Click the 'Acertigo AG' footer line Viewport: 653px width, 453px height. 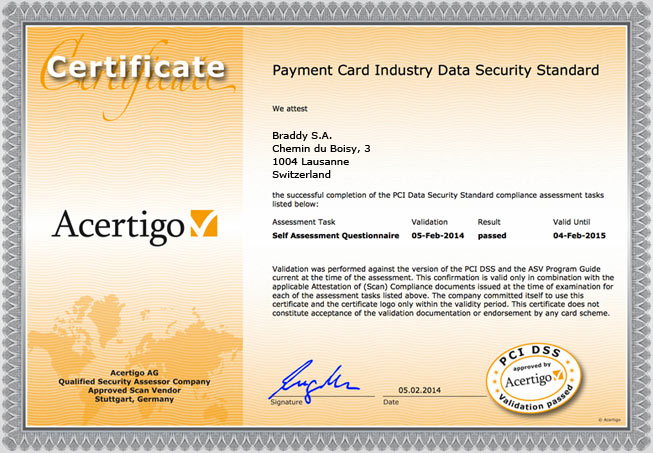pos(134,373)
